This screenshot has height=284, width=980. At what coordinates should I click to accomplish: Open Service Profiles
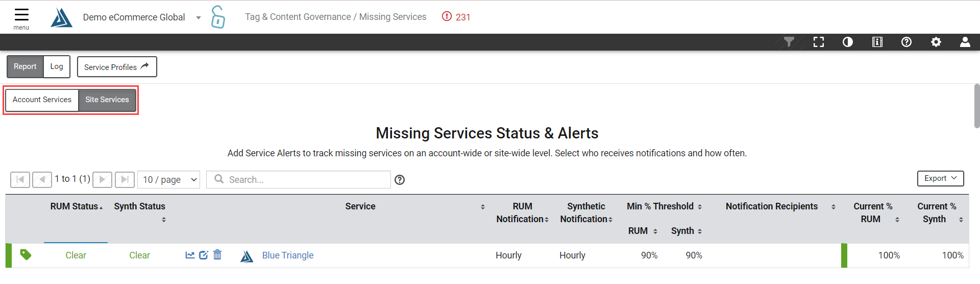117,67
